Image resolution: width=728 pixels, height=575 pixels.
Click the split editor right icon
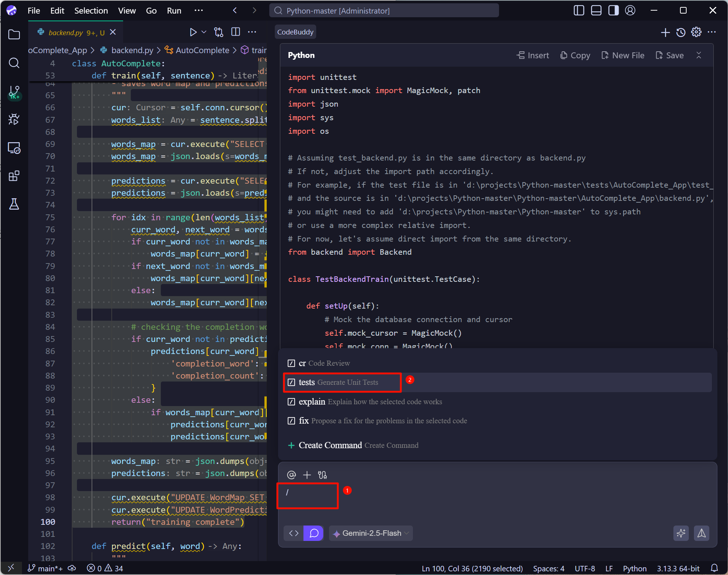(236, 32)
